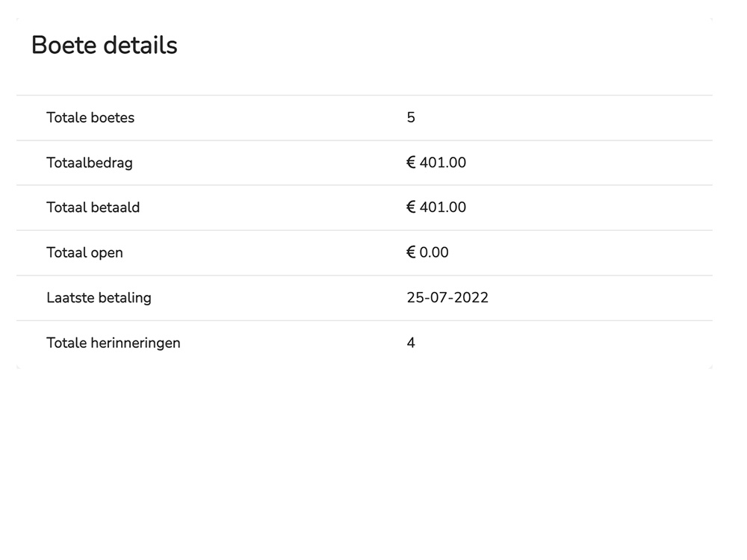This screenshot has width=747, height=560.
Task: Select the Totale herinneringen label
Action: pos(114,343)
